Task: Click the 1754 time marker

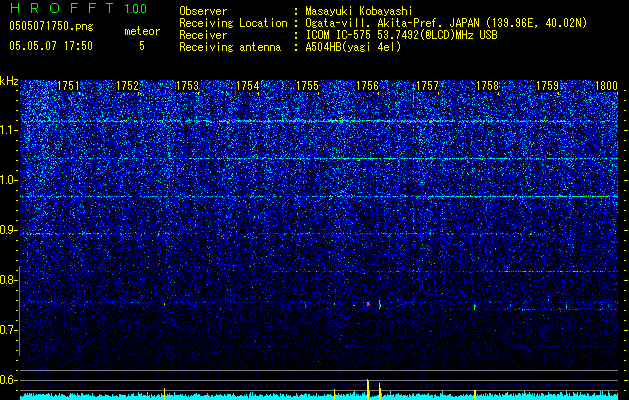Action: tap(248, 86)
